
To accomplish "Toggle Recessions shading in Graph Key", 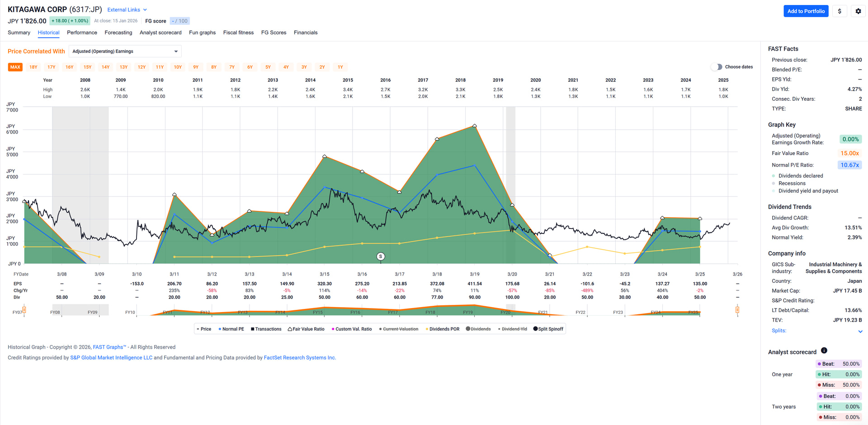I will [792, 183].
